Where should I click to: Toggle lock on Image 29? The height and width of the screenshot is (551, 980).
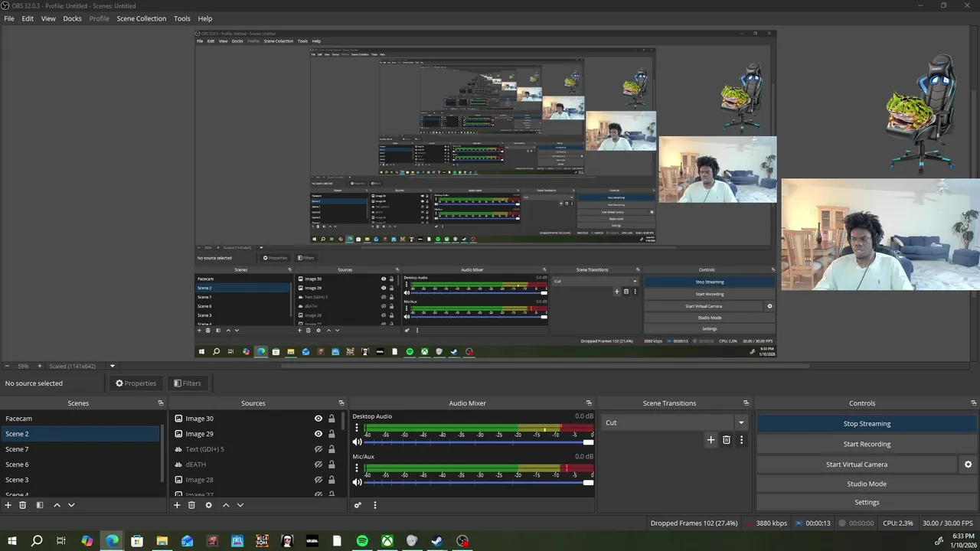332,434
